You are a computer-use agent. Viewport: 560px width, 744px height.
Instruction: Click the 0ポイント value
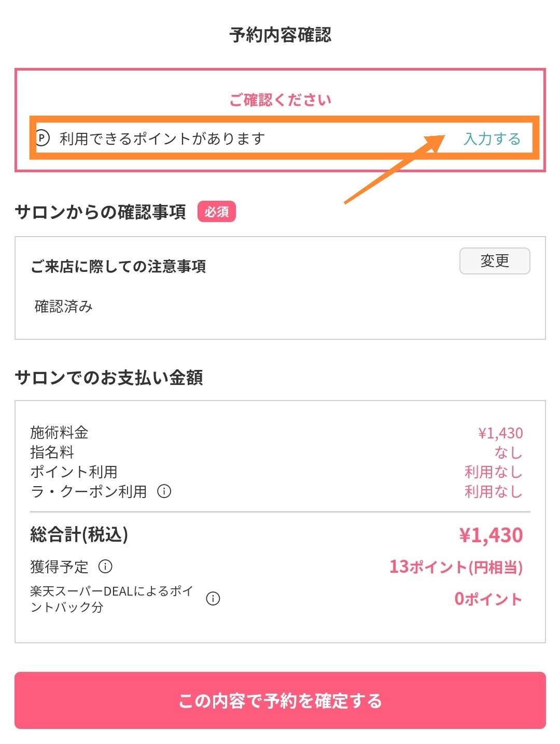pyautogui.click(x=488, y=599)
